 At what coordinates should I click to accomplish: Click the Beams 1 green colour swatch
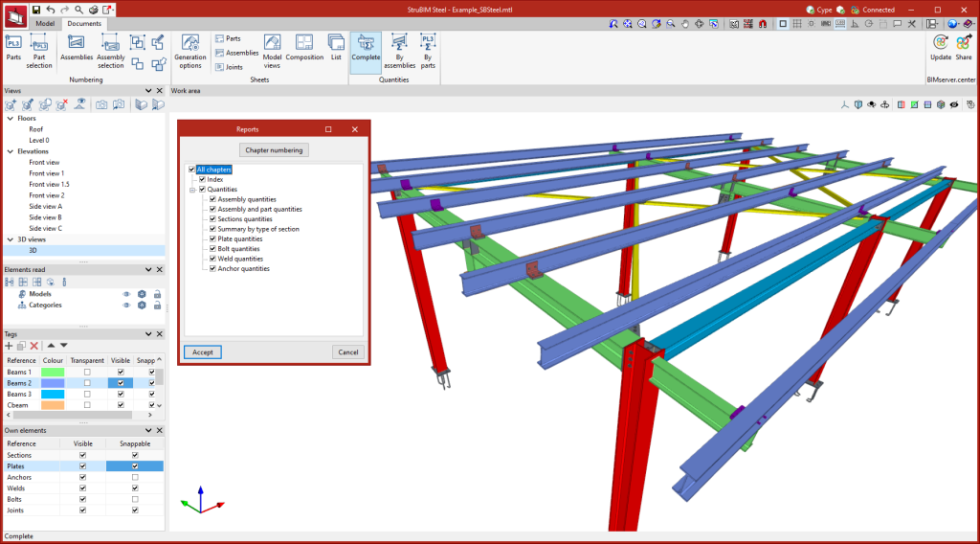tap(53, 372)
